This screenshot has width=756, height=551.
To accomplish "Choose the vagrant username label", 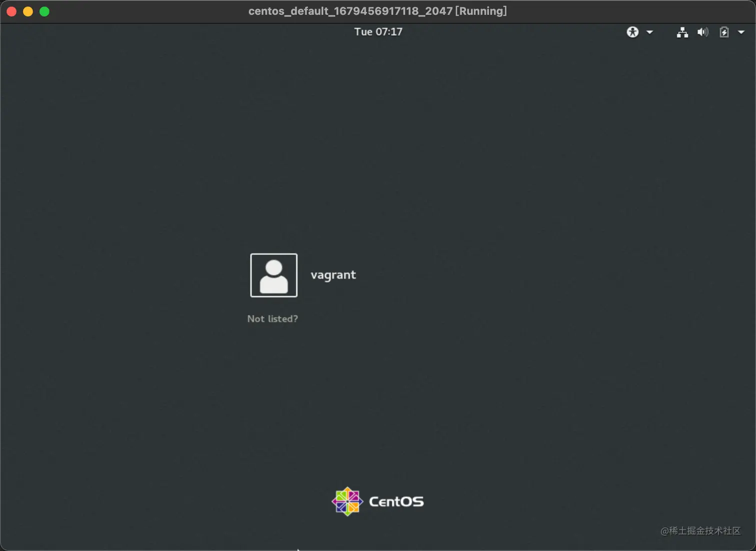I will coord(333,275).
